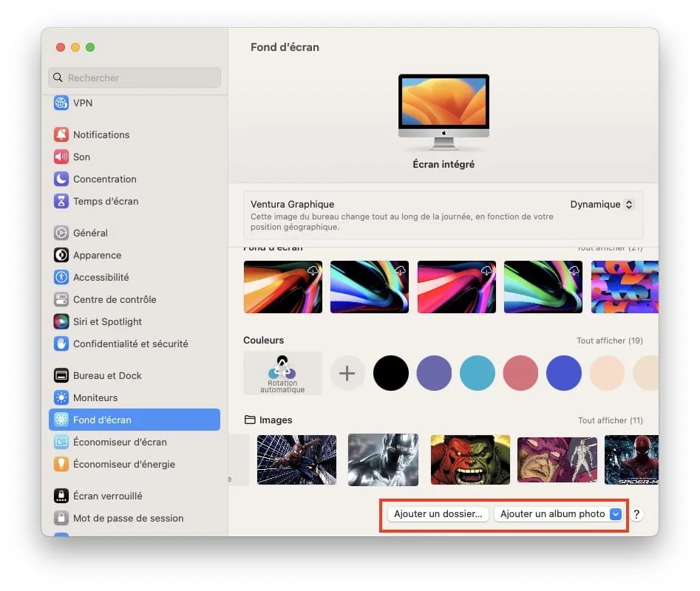Click the question mark help button
The width and height of the screenshot is (700, 591).
(636, 514)
